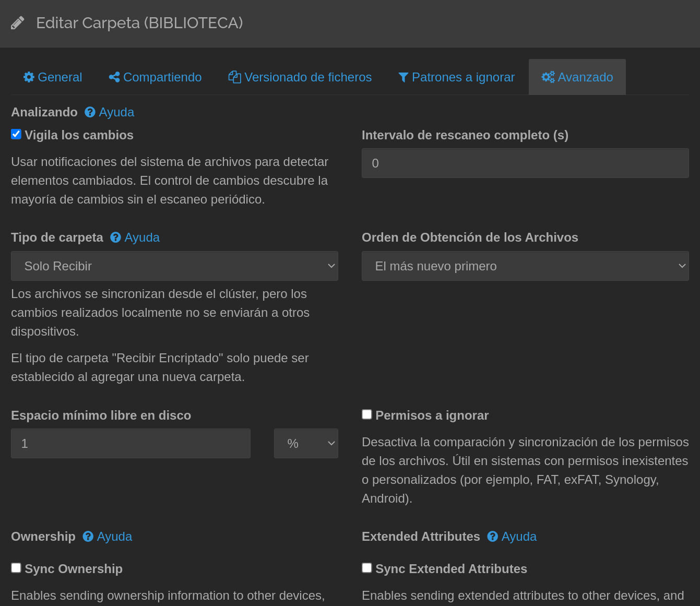Uncheck the Vigila los cambios checkbox

16,135
